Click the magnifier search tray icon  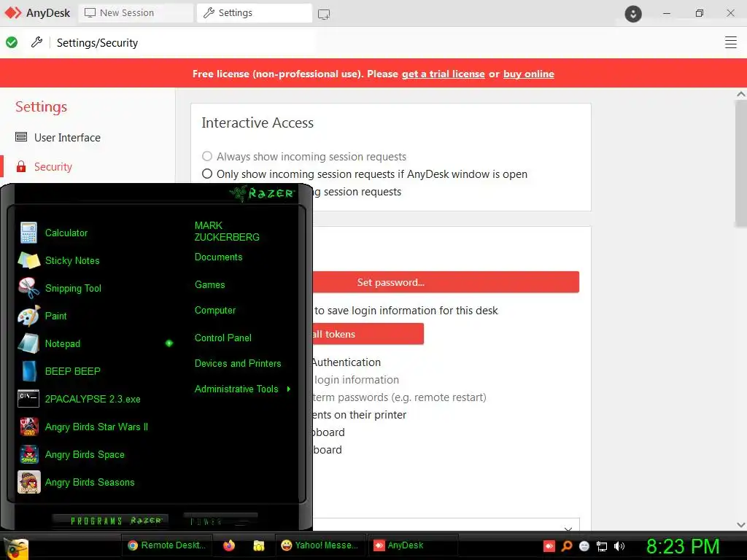(x=566, y=545)
